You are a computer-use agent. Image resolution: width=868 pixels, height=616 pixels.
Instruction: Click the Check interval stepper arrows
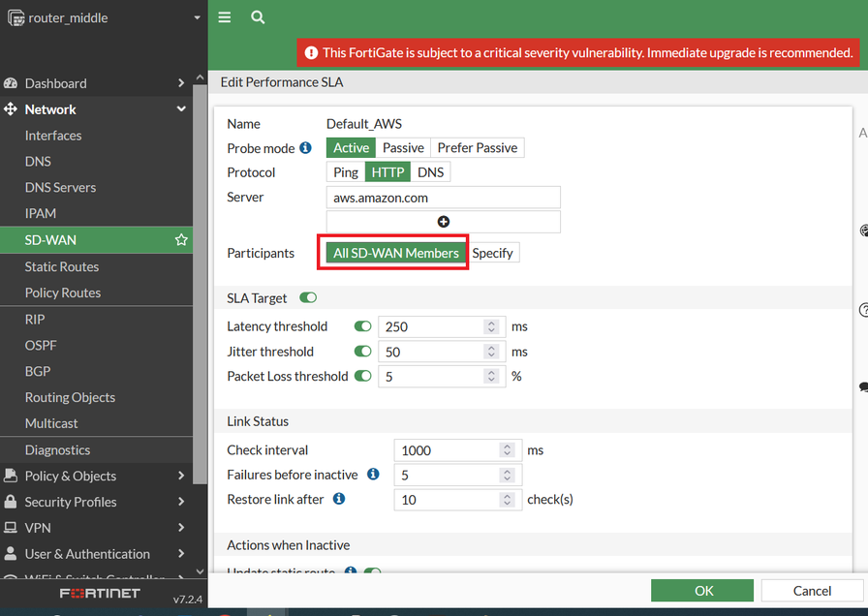click(506, 450)
